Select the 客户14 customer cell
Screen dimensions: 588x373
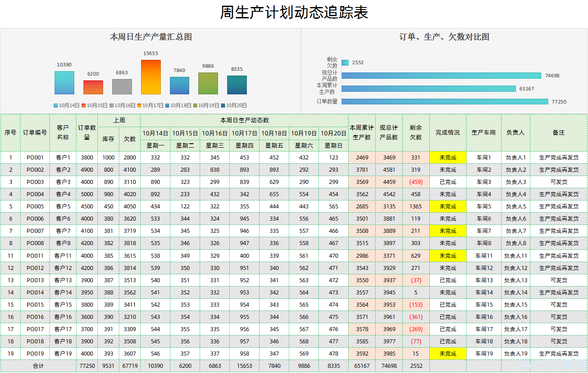[x=63, y=293]
